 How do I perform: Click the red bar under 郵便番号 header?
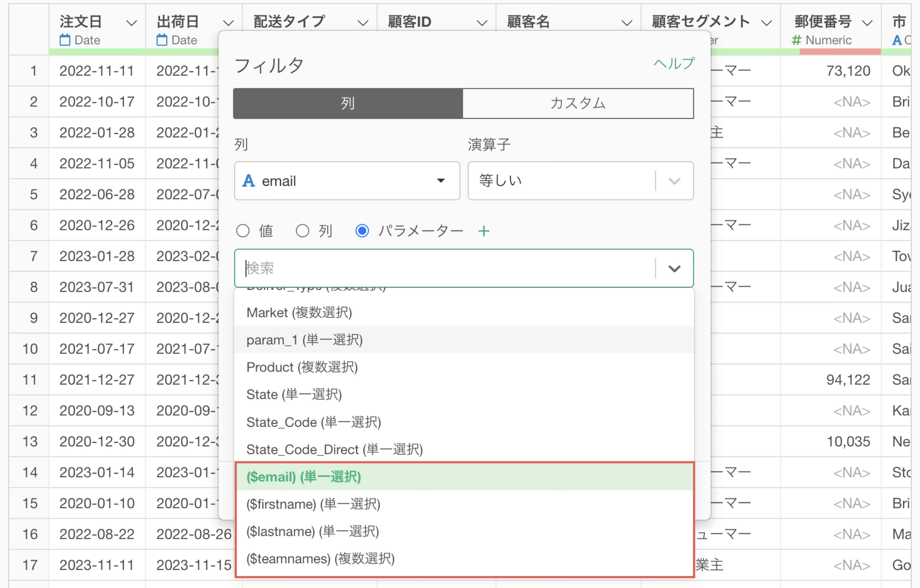pyautogui.click(x=840, y=51)
